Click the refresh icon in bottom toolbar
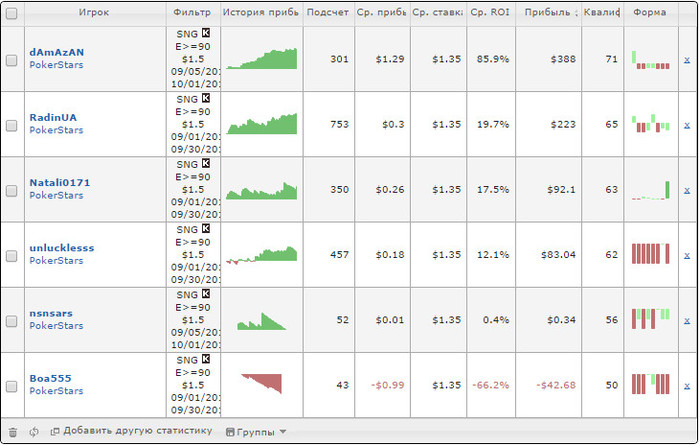 [34, 432]
